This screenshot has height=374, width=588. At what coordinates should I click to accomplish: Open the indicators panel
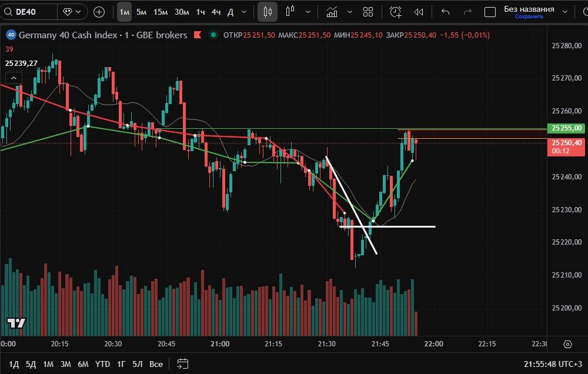pos(332,12)
